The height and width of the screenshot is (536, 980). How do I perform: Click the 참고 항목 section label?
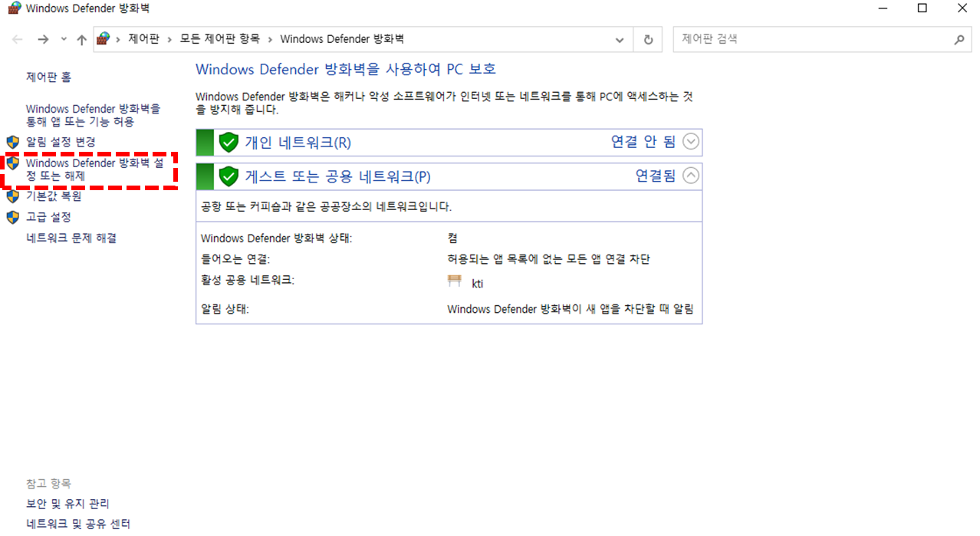coord(48,484)
